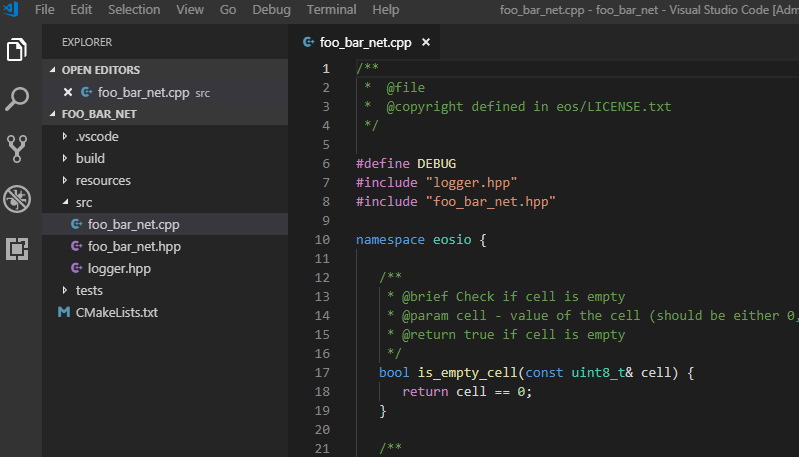Expand the tests folder
Image resolution: width=799 pixels, height=457 pixels.
tap(65, 290)
